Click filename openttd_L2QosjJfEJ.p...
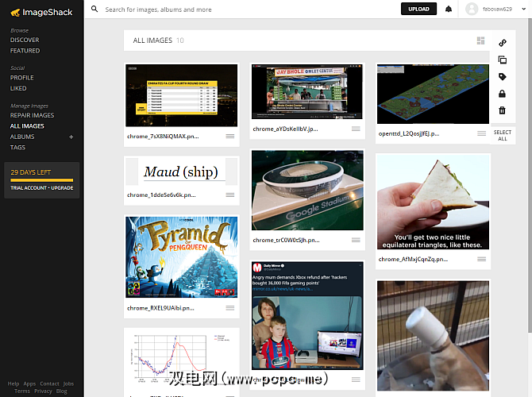This screenshot has height=397, width=532. tap(409, 133)
